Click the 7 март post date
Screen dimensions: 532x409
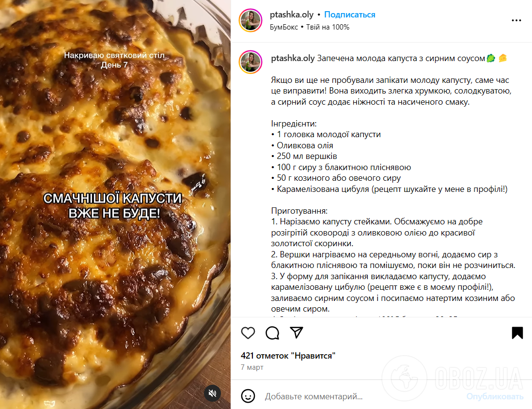point(252,367)
